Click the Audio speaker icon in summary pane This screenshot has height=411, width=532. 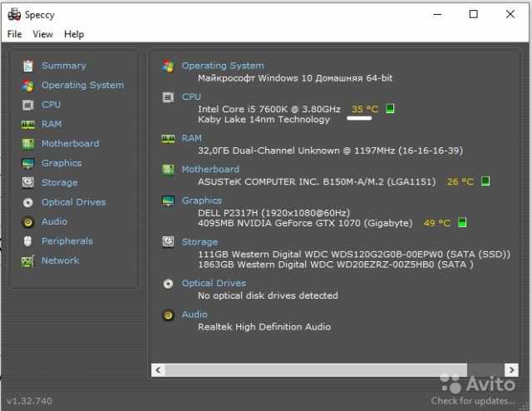tap(168, 315)
